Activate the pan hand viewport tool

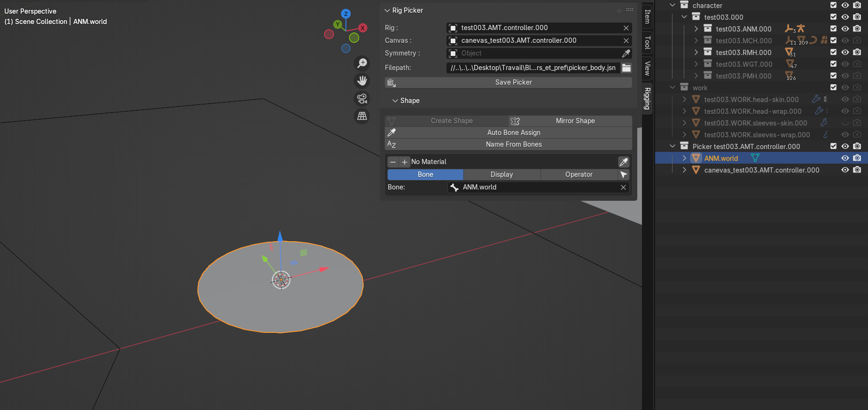[x=362, y=81]
